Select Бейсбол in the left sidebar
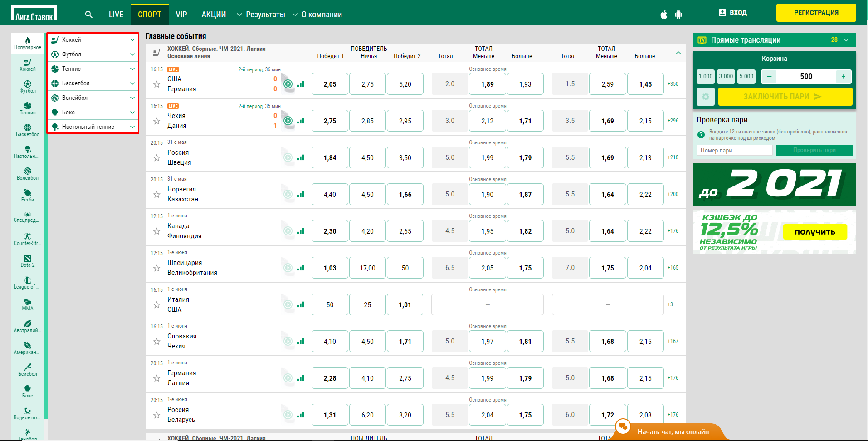The image size is (868, 441). [28, 370]
